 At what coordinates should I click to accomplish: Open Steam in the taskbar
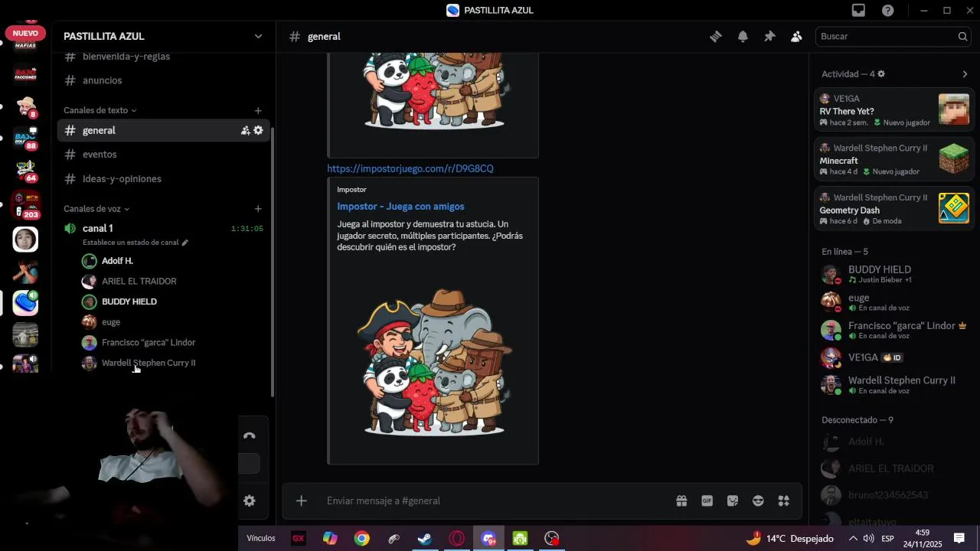(425, 539)
